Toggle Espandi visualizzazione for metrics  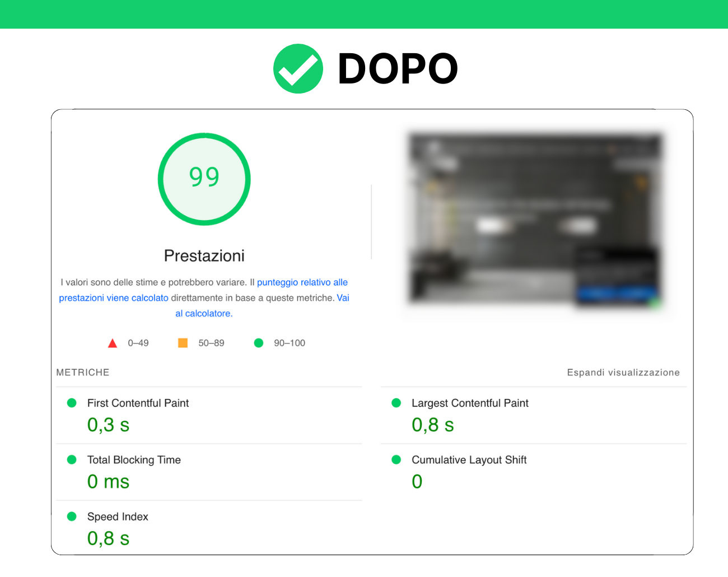(x=623, y=373)
